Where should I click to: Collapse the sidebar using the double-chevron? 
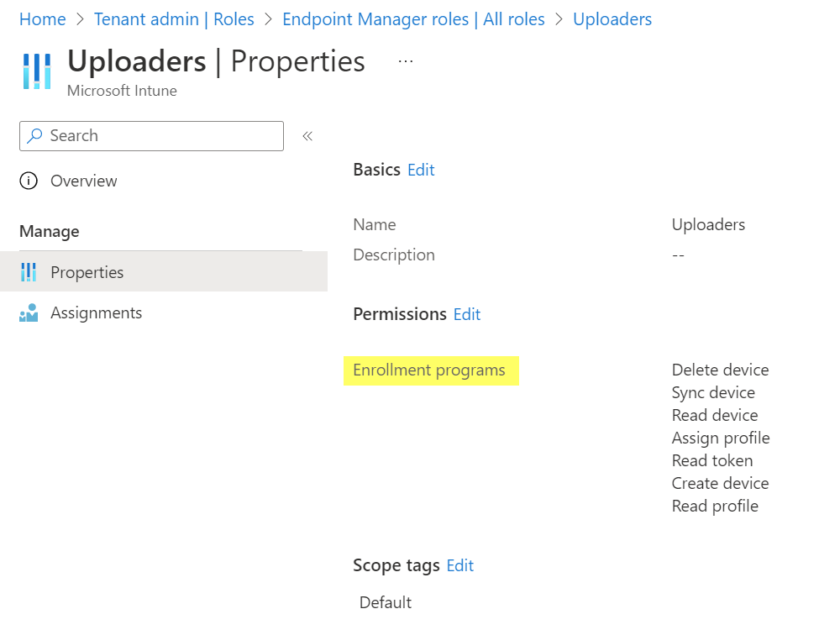tap(307, 135)
